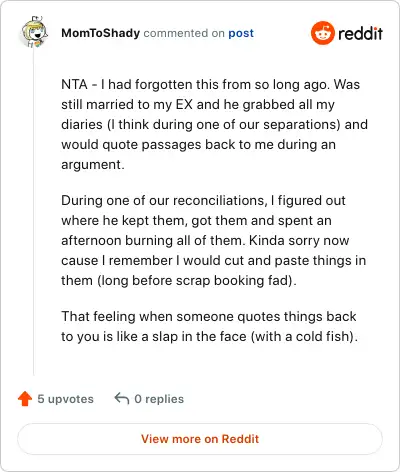Click the reply arrow icon
The height and width of the screenshot is (472, 400).
[x=122, y=398]
